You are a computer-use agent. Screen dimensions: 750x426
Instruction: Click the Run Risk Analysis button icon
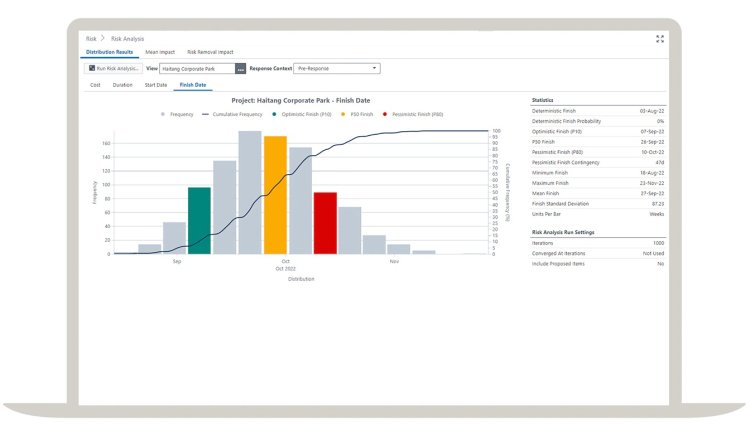pyautogui.click(x=91, y=68)
